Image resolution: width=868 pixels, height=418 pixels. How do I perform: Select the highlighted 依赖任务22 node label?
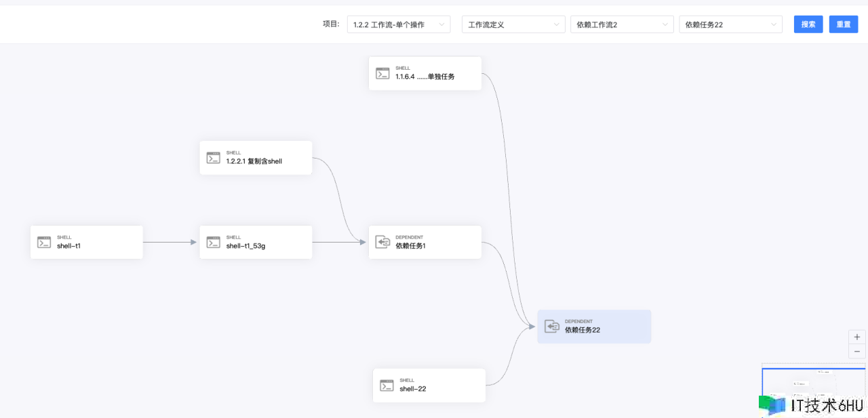click(583, 331)
